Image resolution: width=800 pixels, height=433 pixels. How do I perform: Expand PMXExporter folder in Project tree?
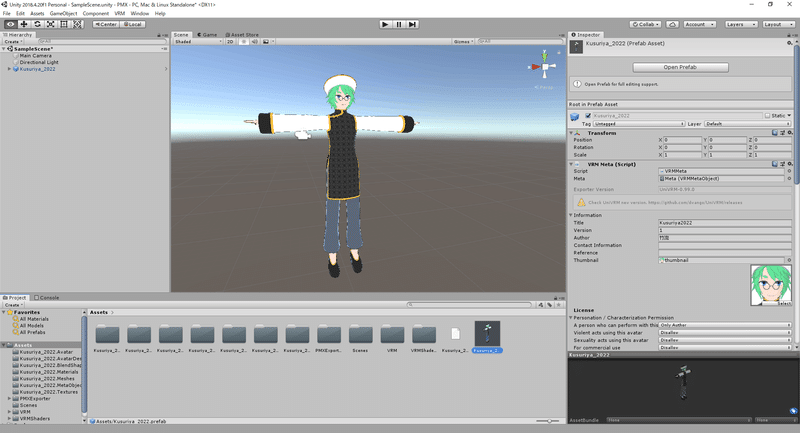9,398
